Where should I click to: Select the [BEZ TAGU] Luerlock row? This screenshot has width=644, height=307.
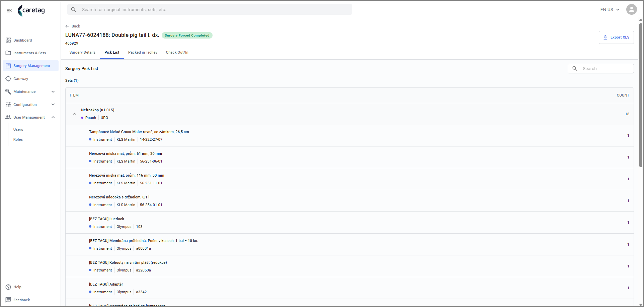coord(349,223)
